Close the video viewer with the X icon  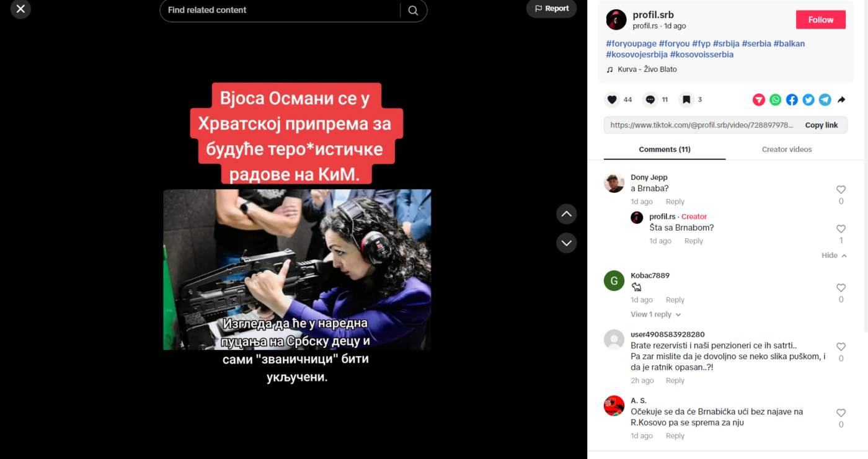click(20, 9)
